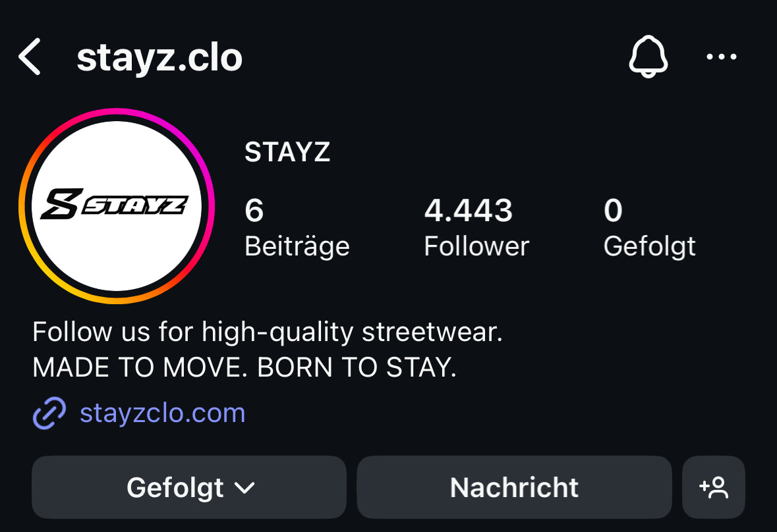This screenshot has width=777, height=532.
Task: Tap the add-person suggestions icon button
Action: click(714, 487)
